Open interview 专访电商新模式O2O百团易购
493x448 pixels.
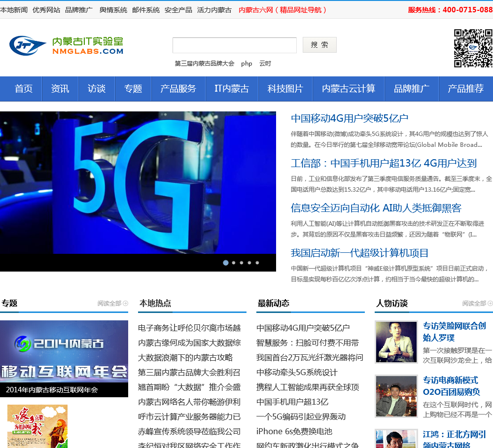(452, 386)
